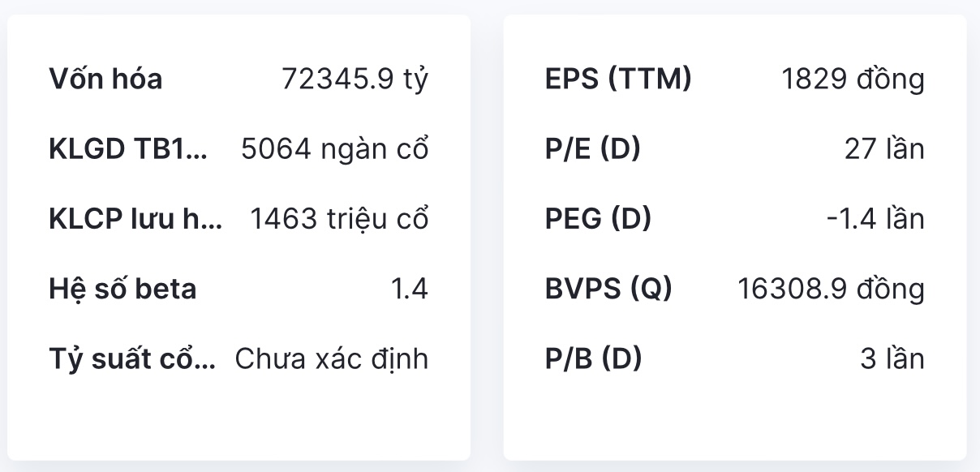980x472 pixels.
Task: Select the 27 lần P/E value
Action: pos(884,149)
